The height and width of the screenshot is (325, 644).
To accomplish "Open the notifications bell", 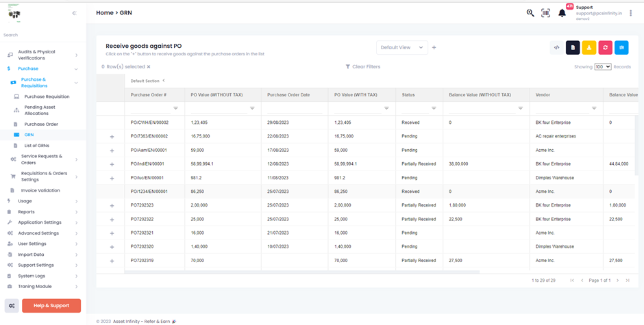I will (562, 13).
